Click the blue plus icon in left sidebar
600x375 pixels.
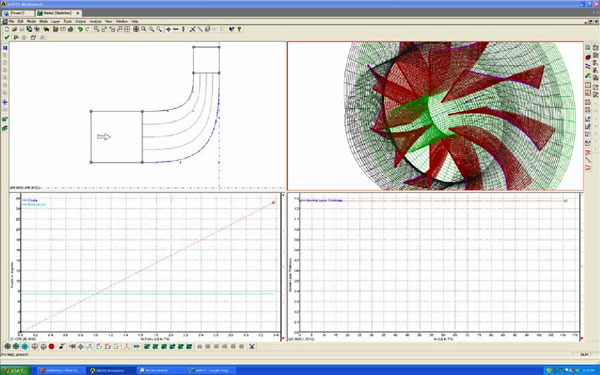pos(5,102)
